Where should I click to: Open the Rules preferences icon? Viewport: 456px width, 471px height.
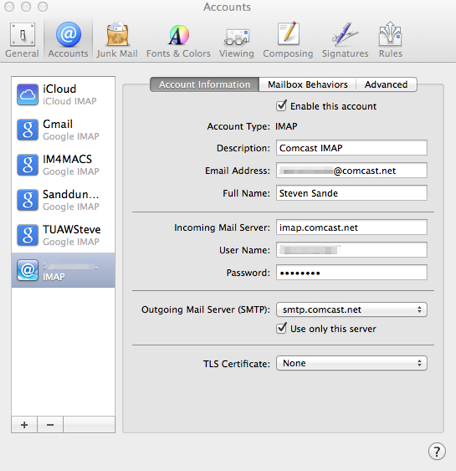point(390,40)
